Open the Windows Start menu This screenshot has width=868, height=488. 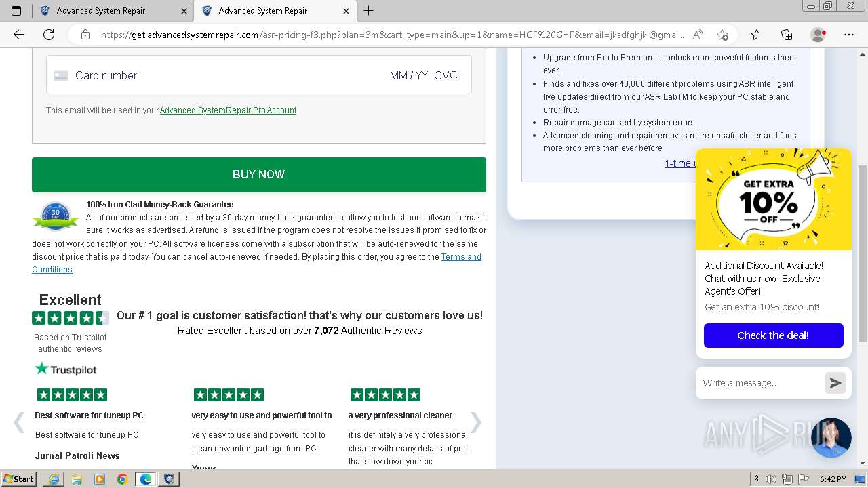(18, 479)
